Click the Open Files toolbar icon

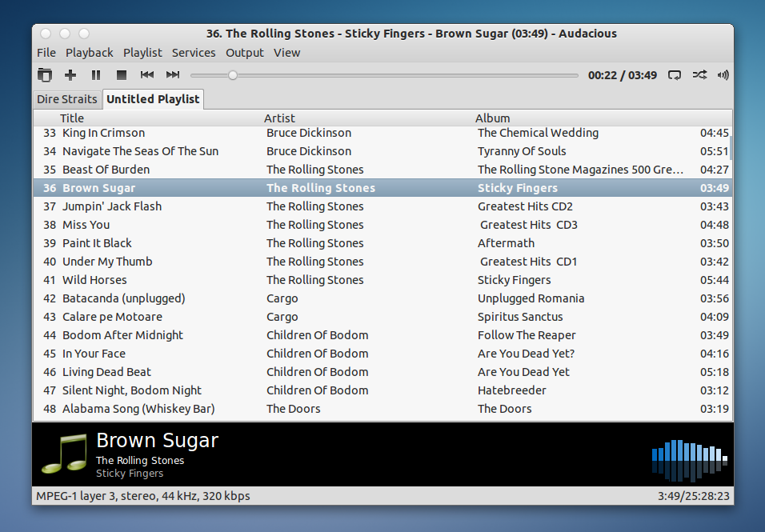pos(44,75)
